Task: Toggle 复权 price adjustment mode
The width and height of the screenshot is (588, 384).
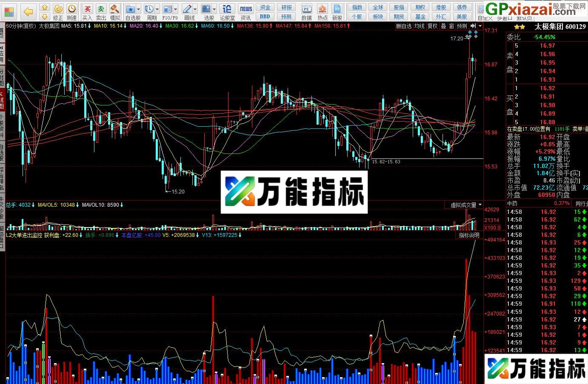Action: (433, 26)
